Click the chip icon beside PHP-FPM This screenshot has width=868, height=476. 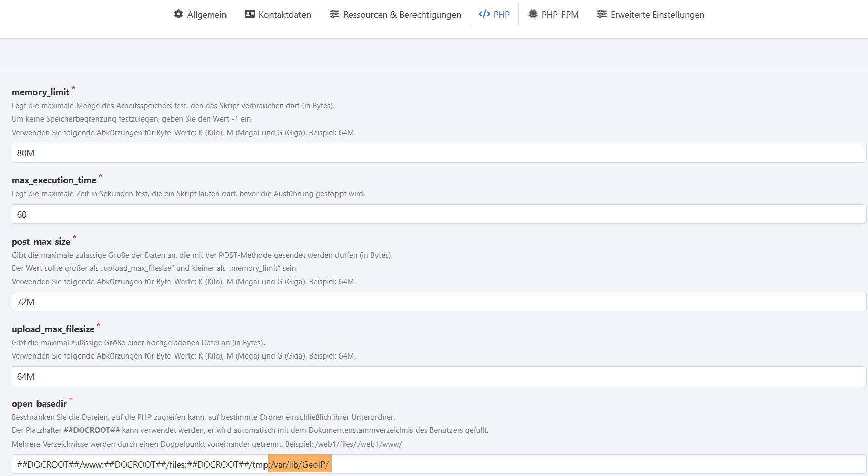533,14
